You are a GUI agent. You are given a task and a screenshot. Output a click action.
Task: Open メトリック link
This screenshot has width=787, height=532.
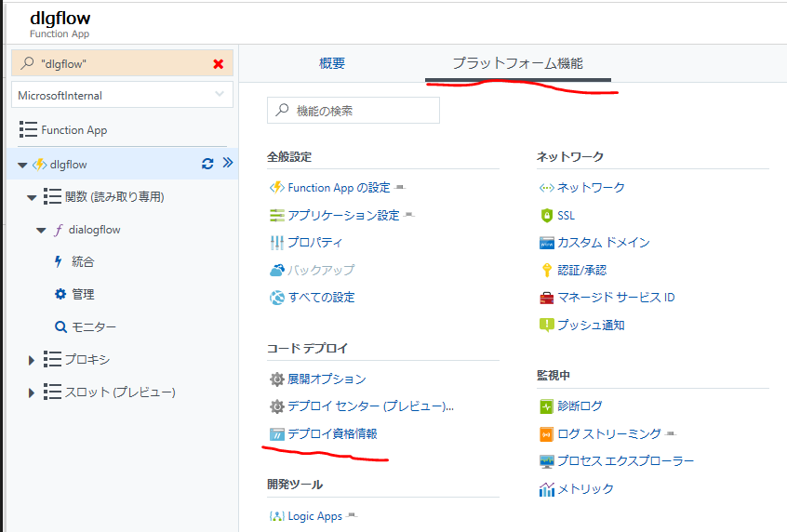tap(585, 488)
